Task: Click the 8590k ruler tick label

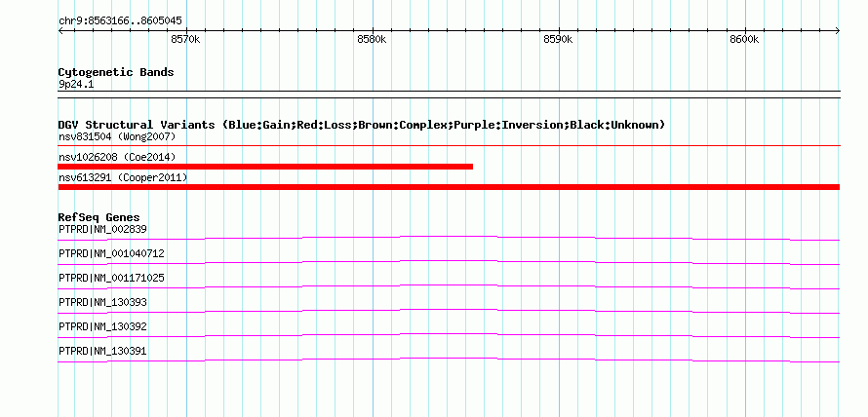Action: 558,40
